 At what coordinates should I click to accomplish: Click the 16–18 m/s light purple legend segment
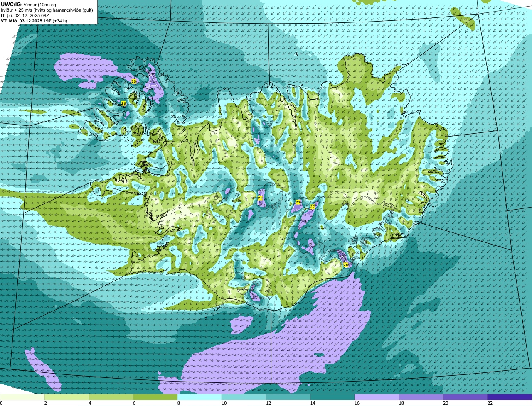[377, 397]
